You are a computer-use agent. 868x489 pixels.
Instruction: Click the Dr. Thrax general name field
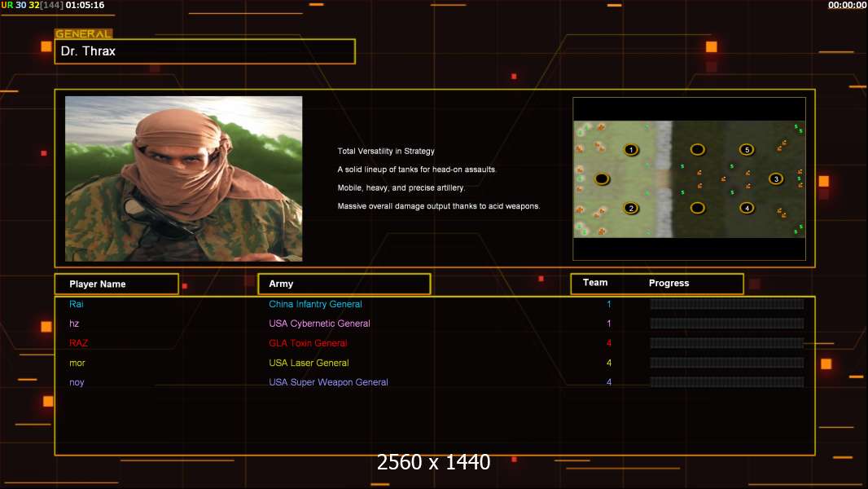[205, 51]
